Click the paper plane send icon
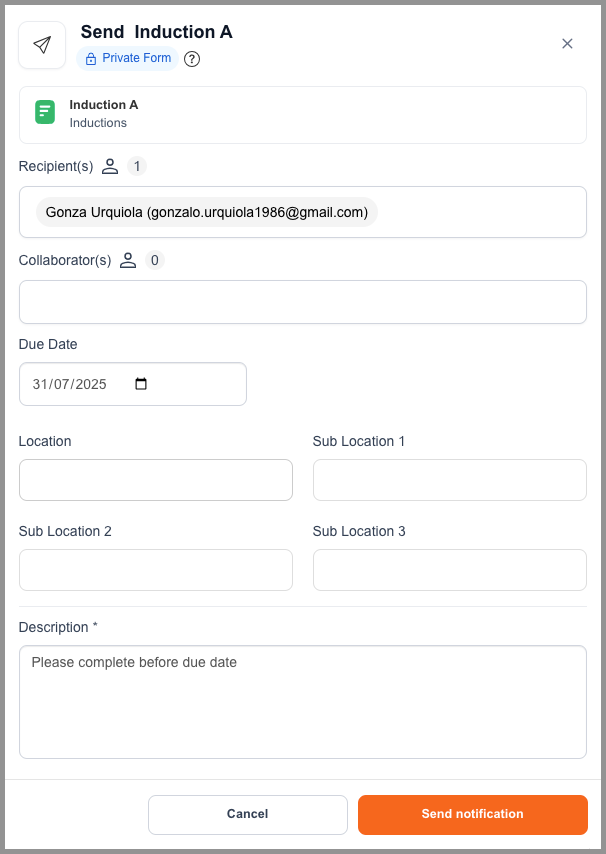 pos(42,45)
